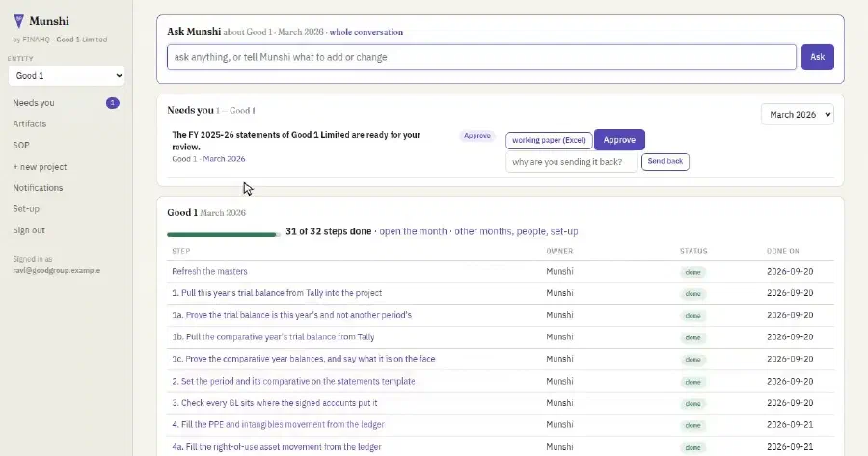Click the Needs you count badge
The height and width of the screenshot is (456, 868).
point(113,103)
